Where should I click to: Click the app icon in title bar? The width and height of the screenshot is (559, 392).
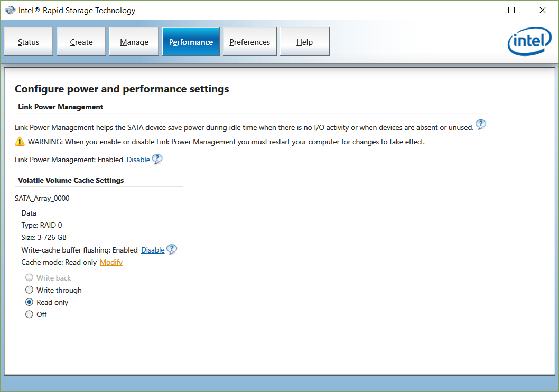[x=10, y=10]
